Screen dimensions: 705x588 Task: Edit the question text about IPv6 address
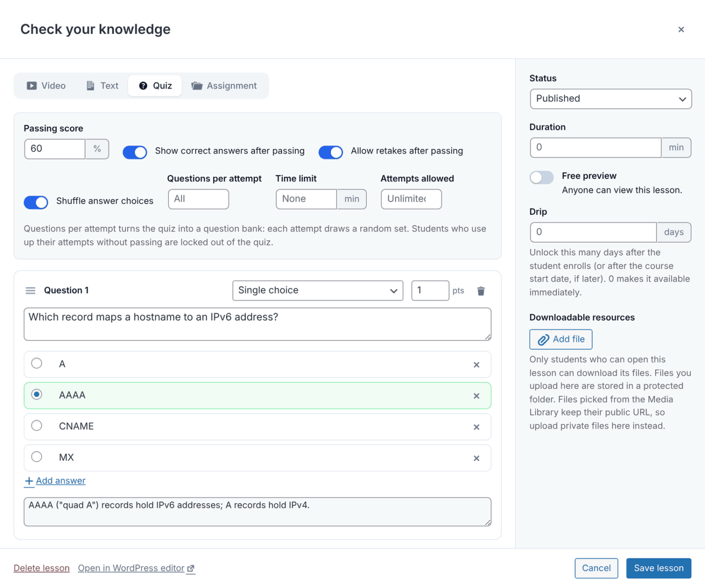coord(258,324)
